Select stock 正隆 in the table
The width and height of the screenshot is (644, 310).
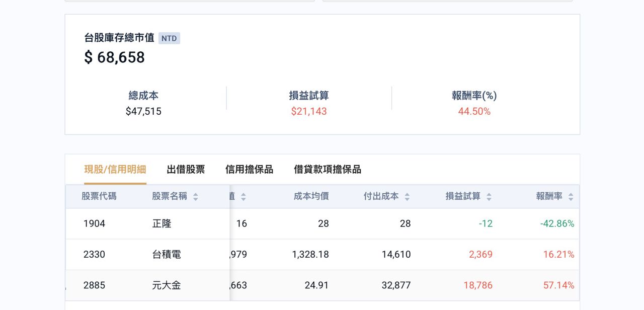162,224
